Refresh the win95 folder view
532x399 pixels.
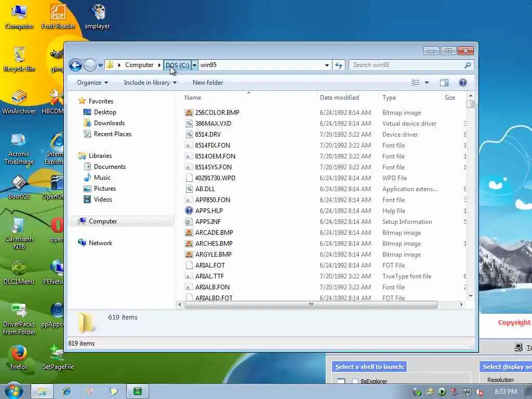click(x=339, y=65)
